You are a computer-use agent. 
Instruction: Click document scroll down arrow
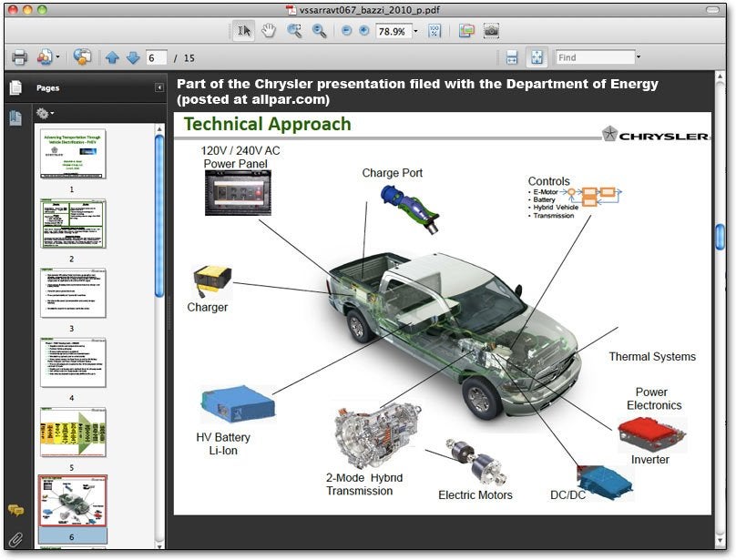click(x=720, y=541)
